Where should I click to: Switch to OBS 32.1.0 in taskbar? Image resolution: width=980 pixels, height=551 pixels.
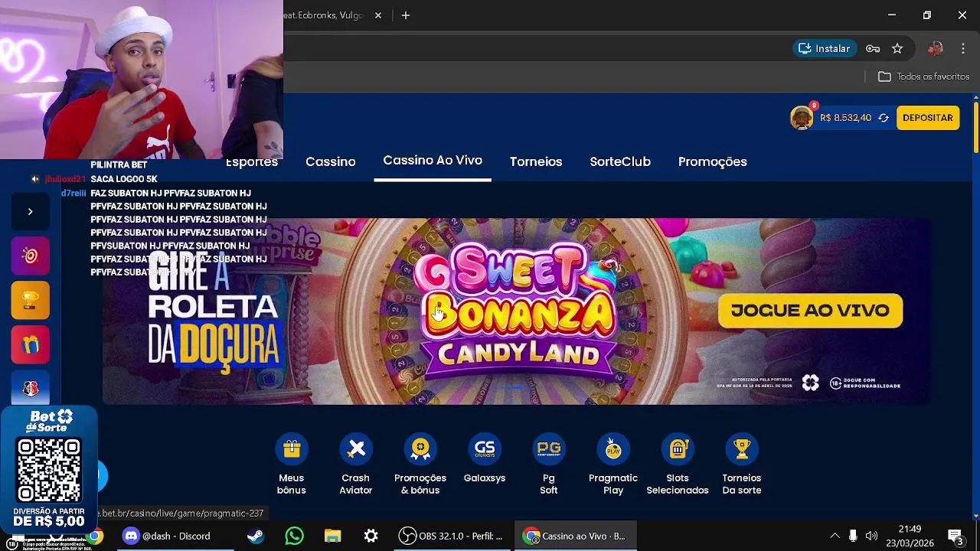point(451,536)
